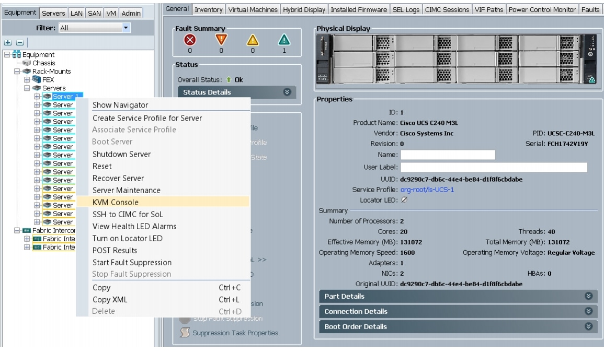Open the LAN navigation tab
This screenshot has width=604, height=364.
pyautogui.click(x=76, y=13)
